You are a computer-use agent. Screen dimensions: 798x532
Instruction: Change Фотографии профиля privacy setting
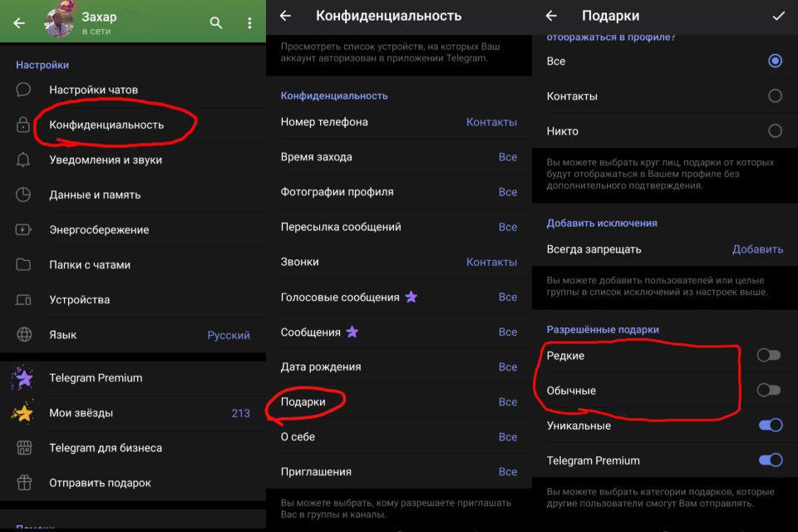(399, 192)
